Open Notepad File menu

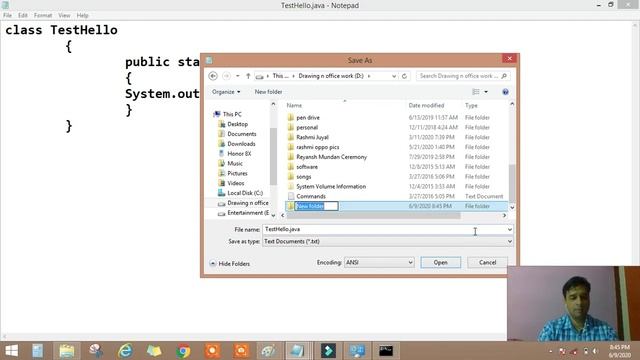click(7, 16)
